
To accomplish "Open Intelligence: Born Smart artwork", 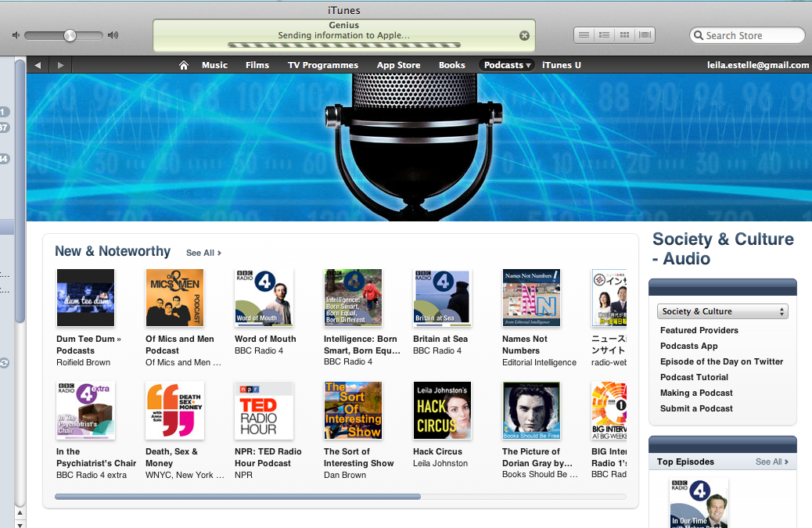I will coord(353,298).
